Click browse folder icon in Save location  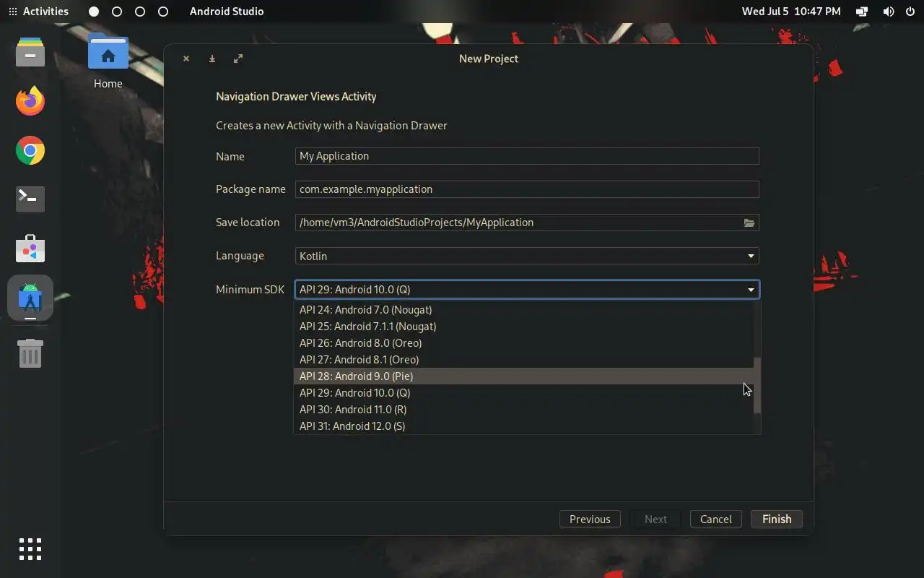pyautogui.click(x=749, y=223)
